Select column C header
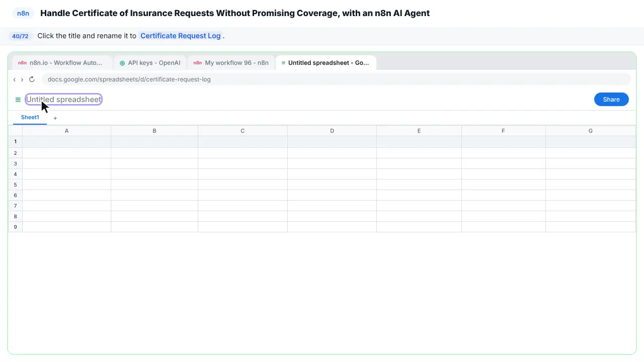This screenshot has height=362, width=644. (243, 131)
